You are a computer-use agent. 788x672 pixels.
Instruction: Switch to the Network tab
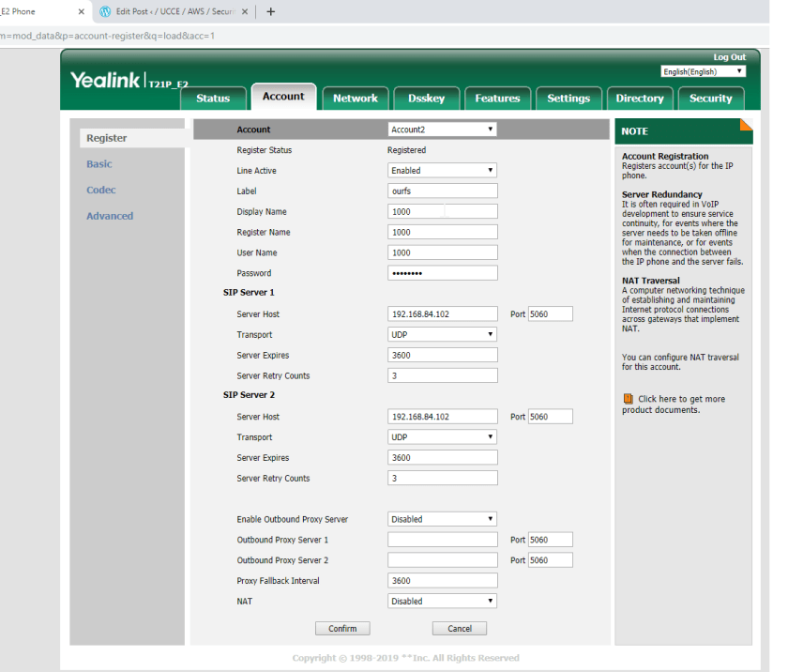(x=355, y=98)
